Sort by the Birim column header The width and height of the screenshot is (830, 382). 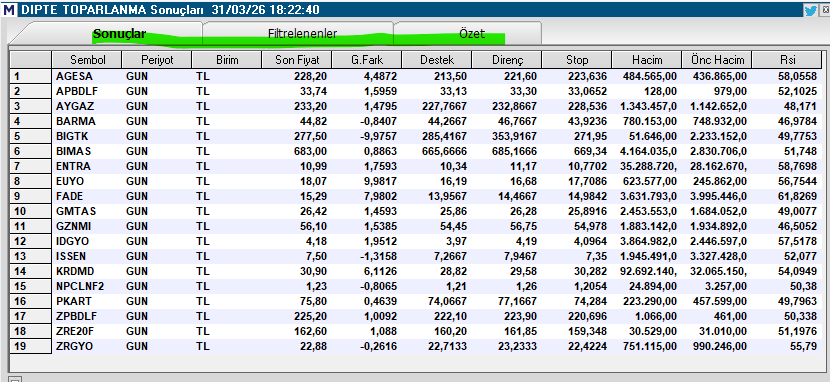pyautogui.click(x=227, y=60)
